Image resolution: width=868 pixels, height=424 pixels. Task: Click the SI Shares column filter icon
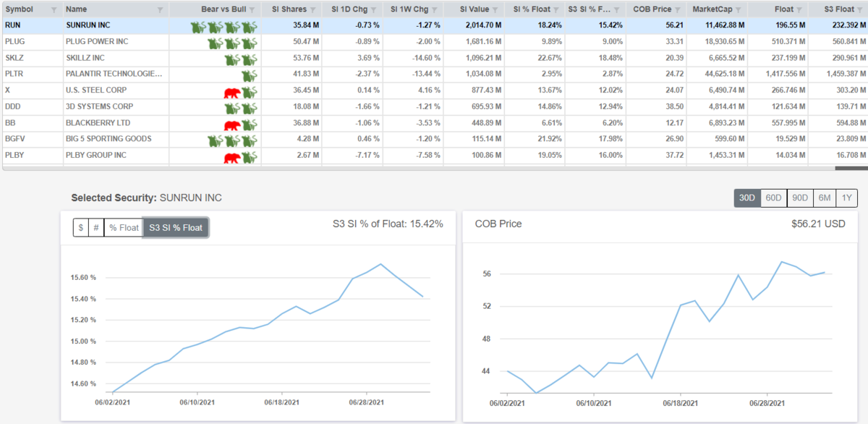pyautogui.click(x=312, y=10)
